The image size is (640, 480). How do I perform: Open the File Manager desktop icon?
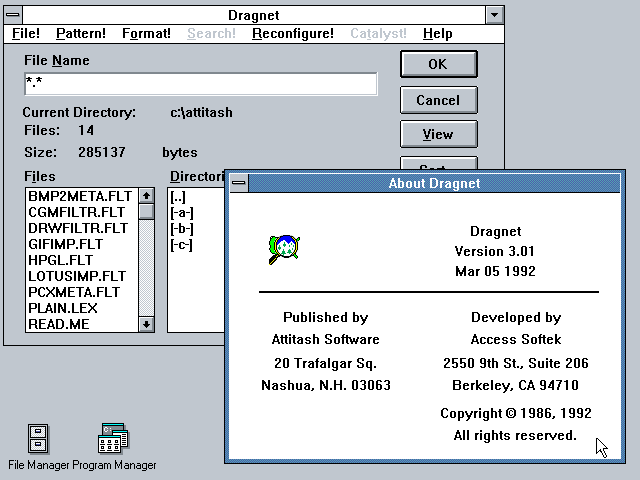point(37,439)
